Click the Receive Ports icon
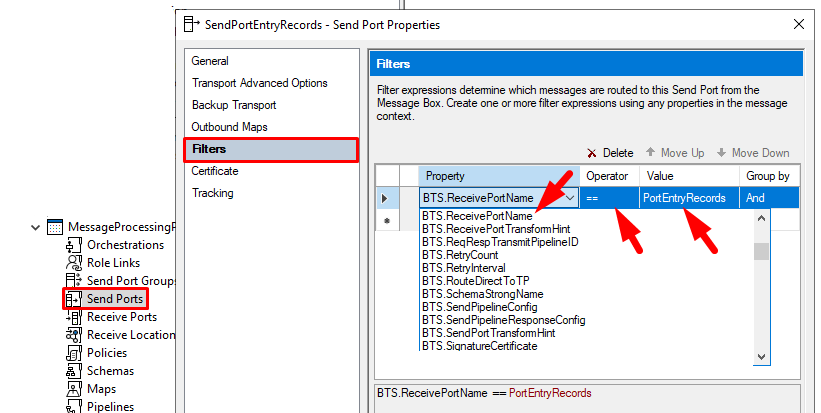 [x=73, y=317]
